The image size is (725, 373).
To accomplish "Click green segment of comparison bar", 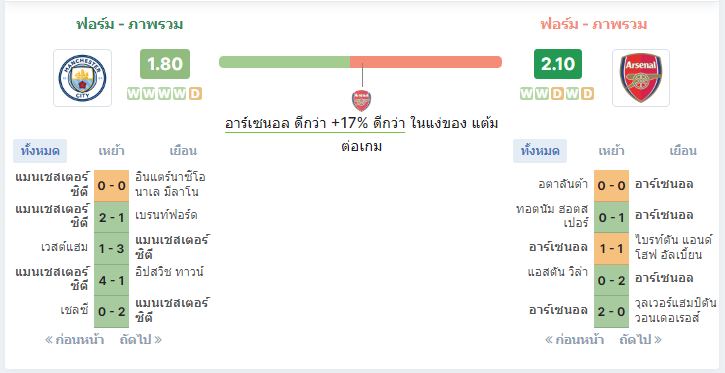I will click(284, 62).
